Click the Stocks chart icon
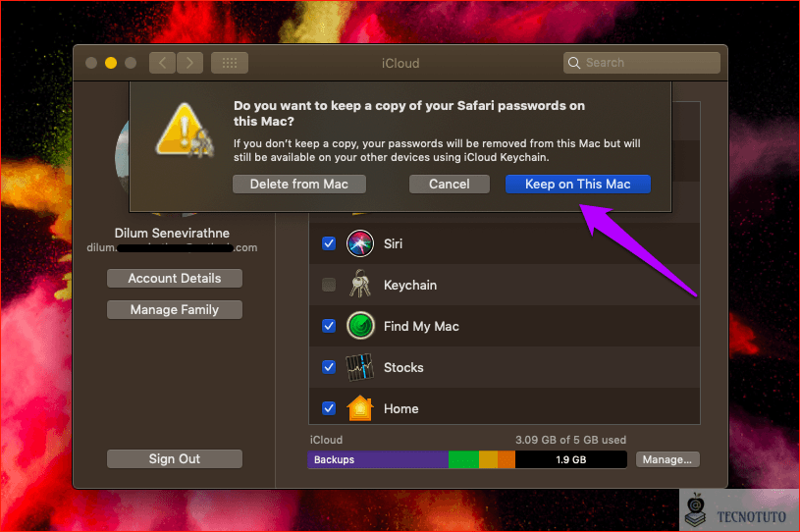This screenshot has width=800, height=532. click(360, 367)
